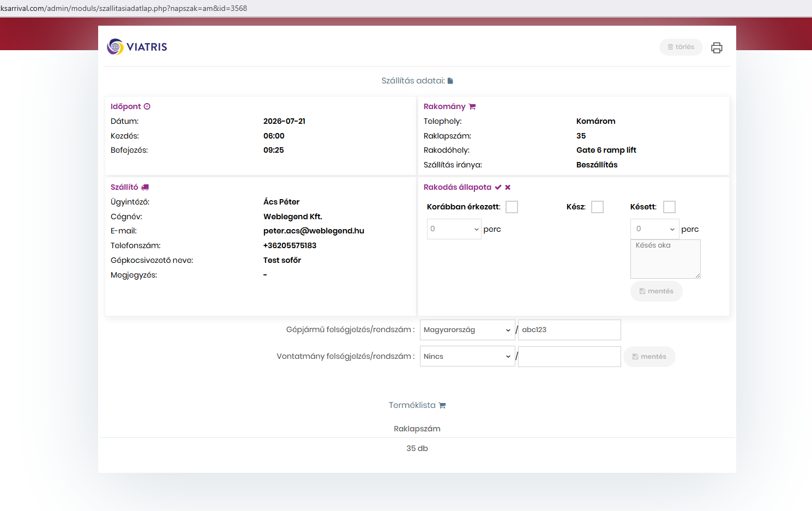
Task: Click the Beszállítás direction value
Action: pyautogui.click(x=597, y=165)
